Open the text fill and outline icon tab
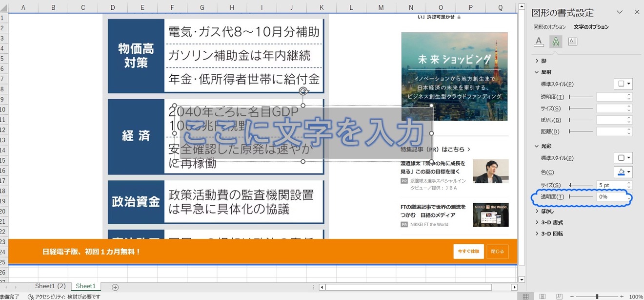Viewport: 644px width, 300px height. (539, 42)
